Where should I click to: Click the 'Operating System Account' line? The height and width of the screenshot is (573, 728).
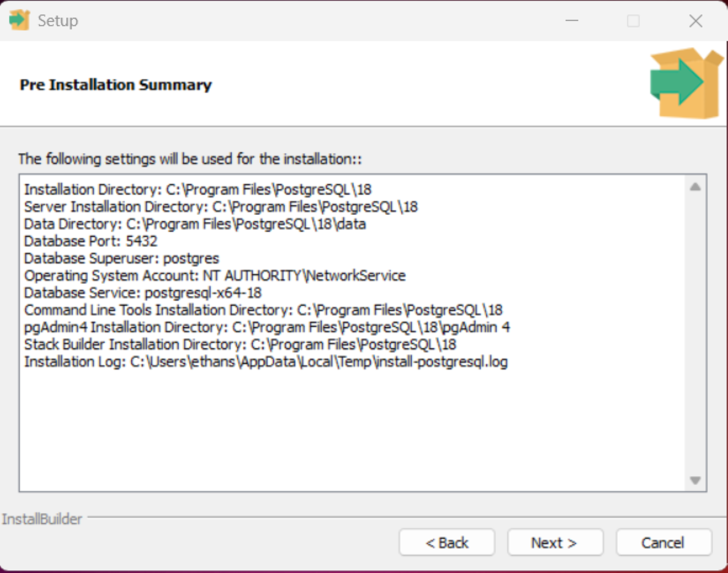pos(215,276)
